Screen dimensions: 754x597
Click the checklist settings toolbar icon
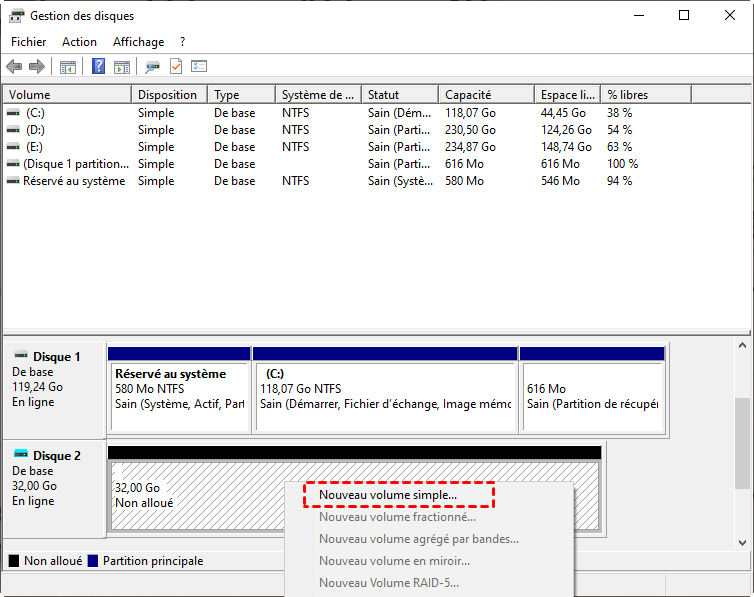199,67
